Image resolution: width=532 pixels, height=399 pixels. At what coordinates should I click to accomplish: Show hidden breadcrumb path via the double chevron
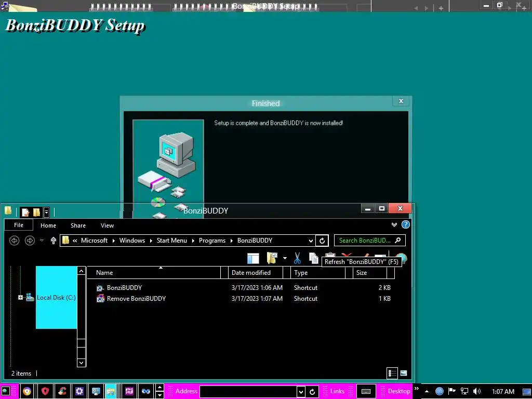point(75,241)
